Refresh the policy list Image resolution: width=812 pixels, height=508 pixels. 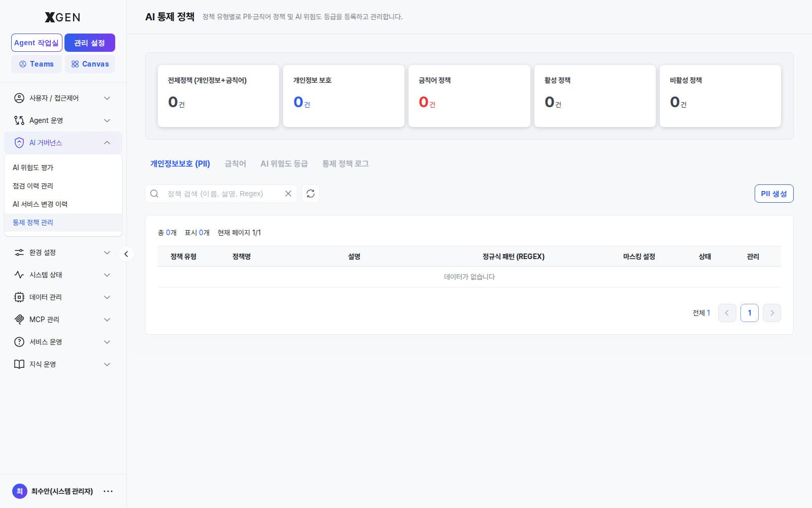pyautogui.click(x=311, y=194)
